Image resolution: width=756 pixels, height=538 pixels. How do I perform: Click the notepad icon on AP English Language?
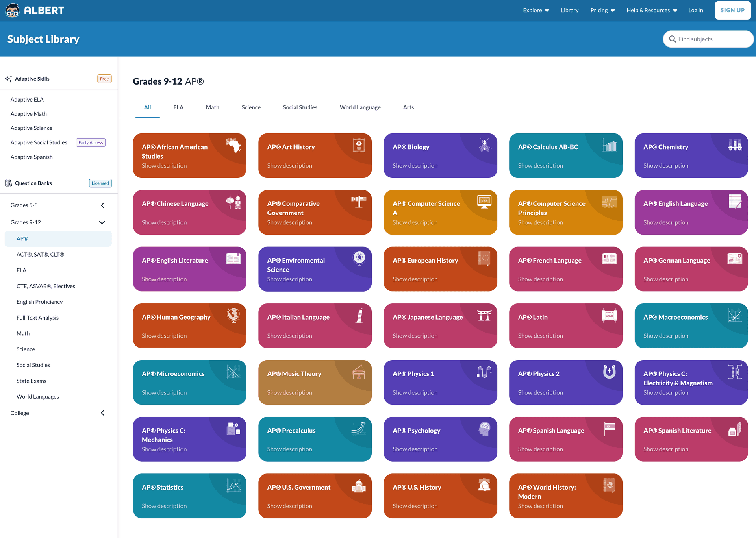735,202
